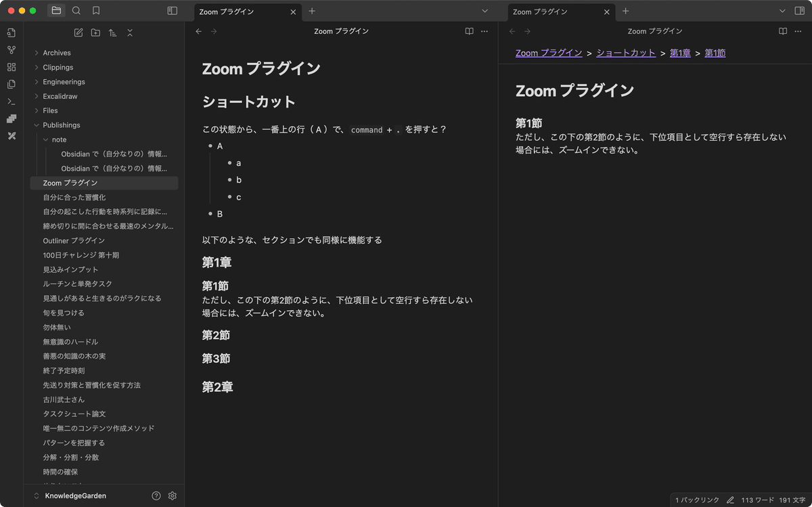Change sort order icon
812x507 pixels.
(112, 32)
